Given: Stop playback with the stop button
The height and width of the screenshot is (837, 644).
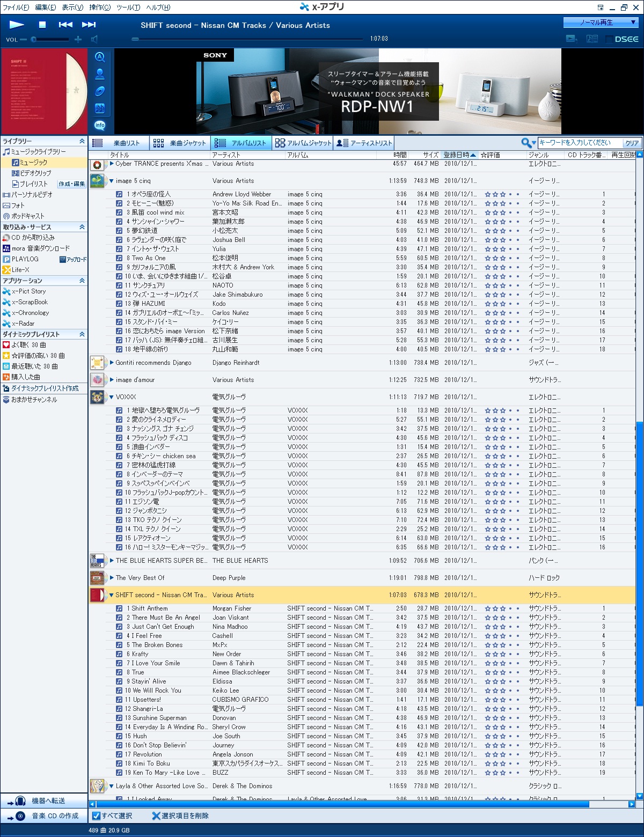Looking at the screenshot, I should (42, 25).
